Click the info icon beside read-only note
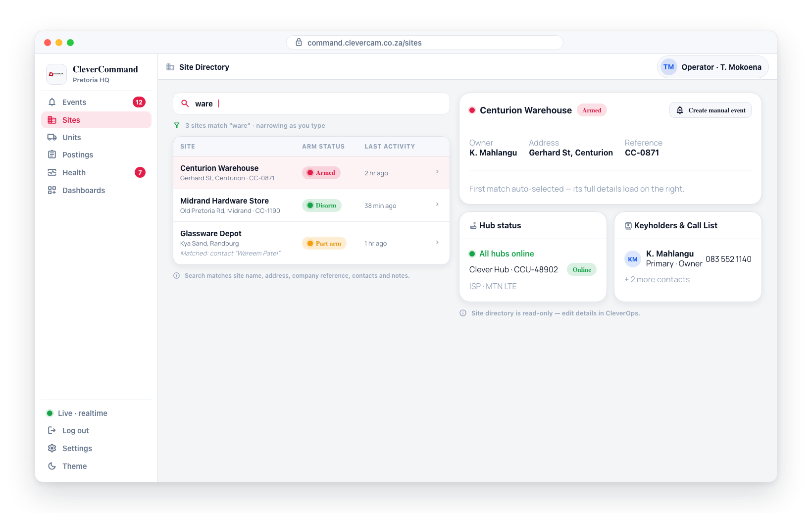Image resolution: width=812 pixels, height=513 pixels. (x=463, y=313)
